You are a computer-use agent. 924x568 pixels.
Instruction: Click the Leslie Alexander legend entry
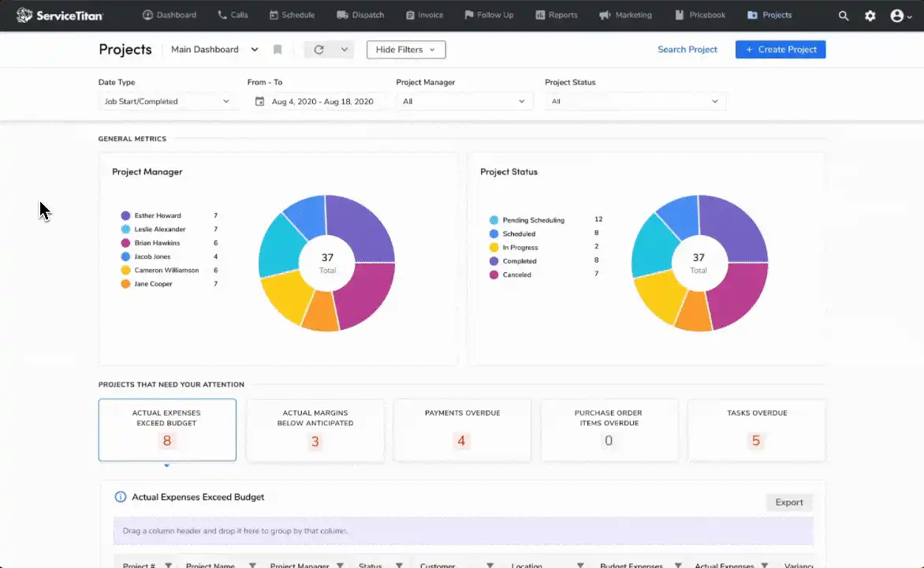point(160,230)
